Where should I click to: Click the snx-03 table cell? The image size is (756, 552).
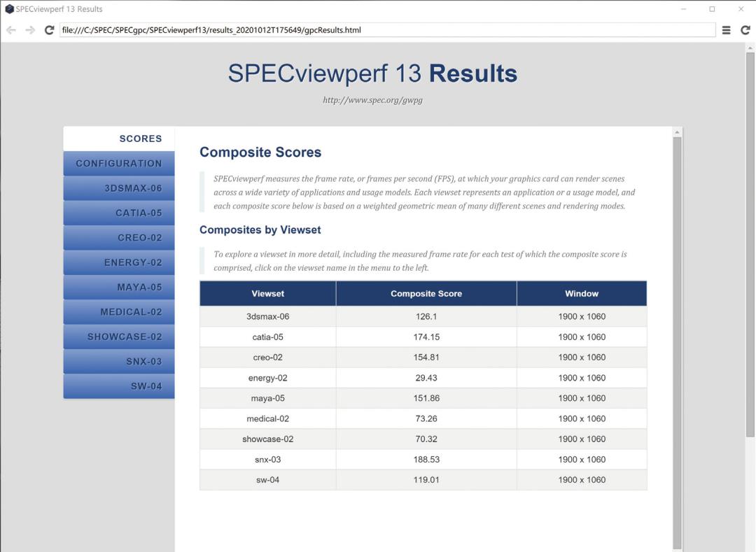coord(267,460)
